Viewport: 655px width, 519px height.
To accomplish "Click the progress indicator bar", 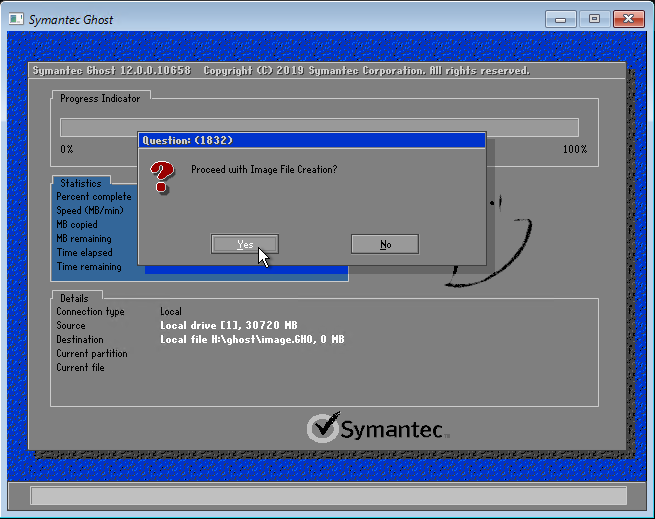I will 319,127.
